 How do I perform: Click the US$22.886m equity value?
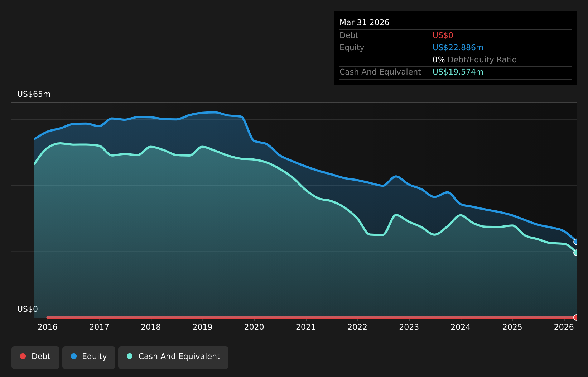(458, 48)
